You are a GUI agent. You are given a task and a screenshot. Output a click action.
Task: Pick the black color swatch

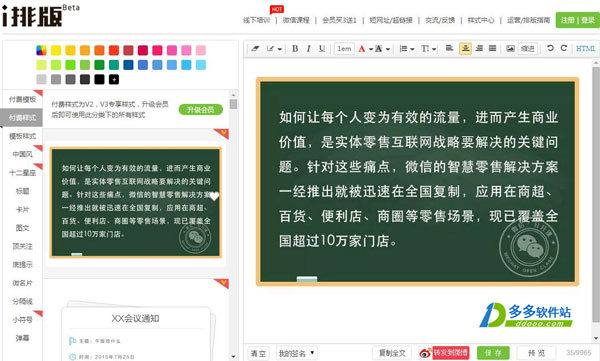[x=99, y=79]
